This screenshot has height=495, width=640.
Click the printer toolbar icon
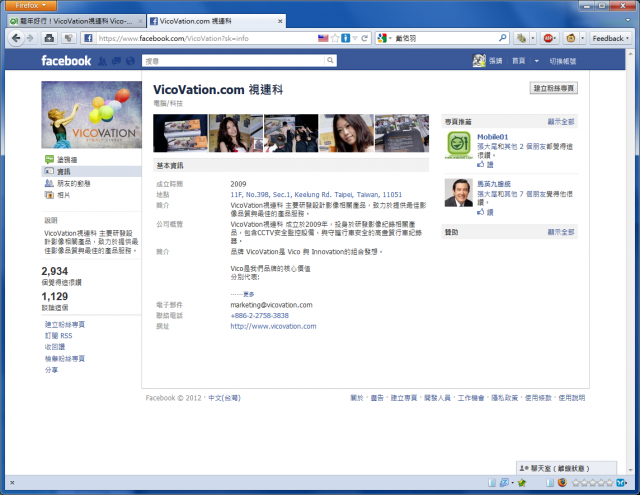[x=49, y=38]
